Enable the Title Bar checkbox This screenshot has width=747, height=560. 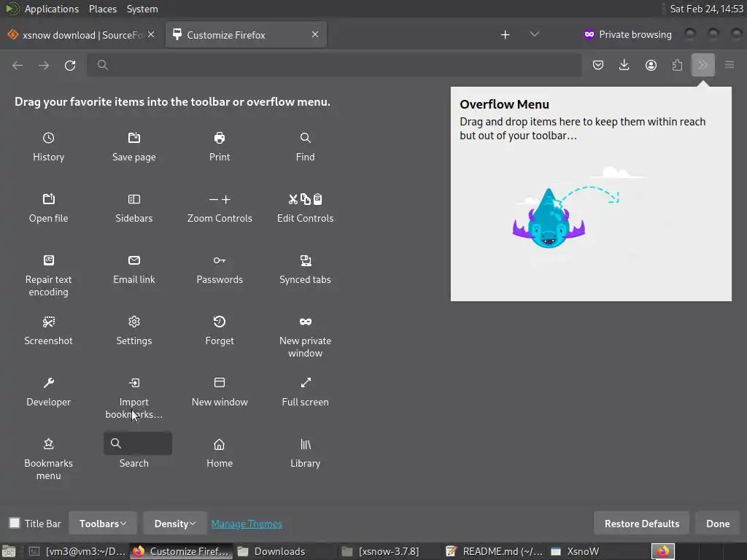point(15,523)
